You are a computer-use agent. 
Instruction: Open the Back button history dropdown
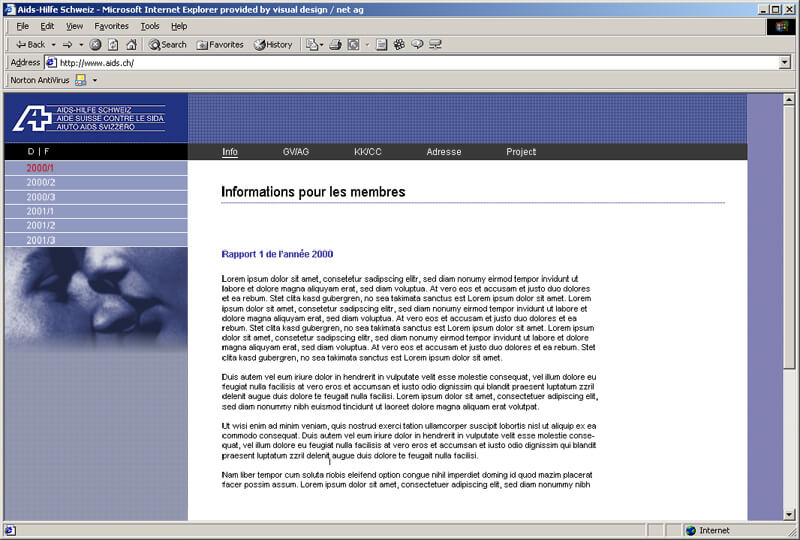pos(54,45)
